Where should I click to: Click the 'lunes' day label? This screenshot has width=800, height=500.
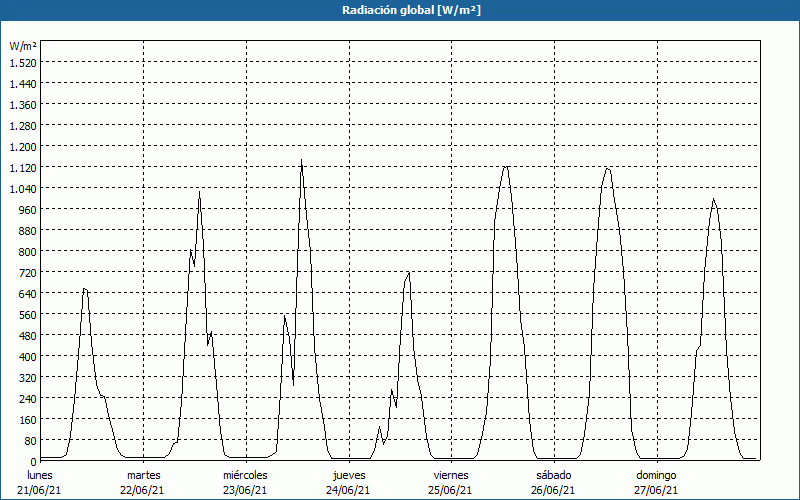(x=39, y=475)
